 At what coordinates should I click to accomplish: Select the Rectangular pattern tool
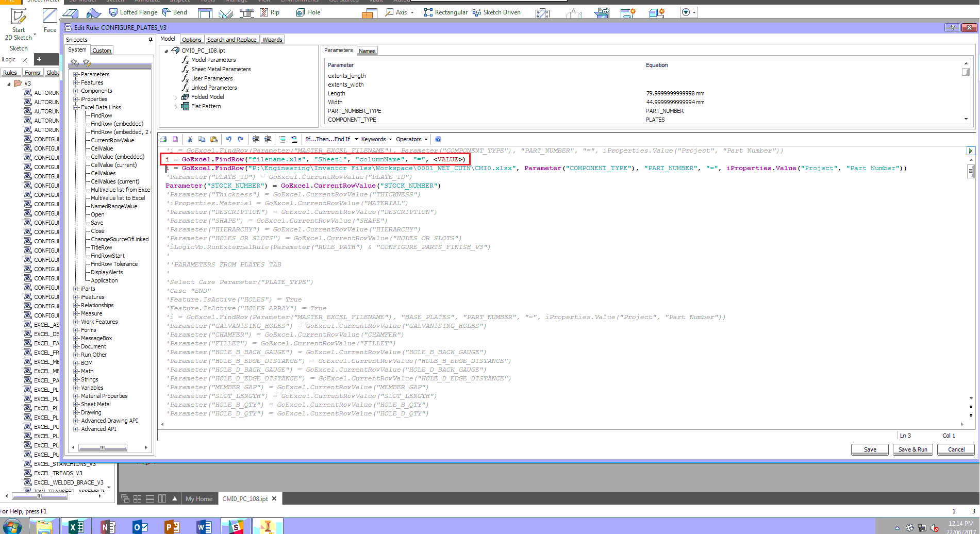pos(445,12)
